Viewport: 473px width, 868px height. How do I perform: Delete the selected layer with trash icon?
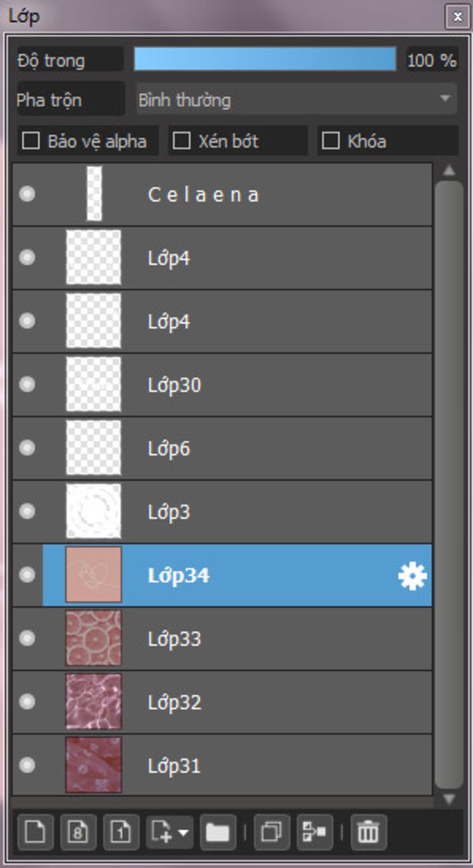[x=368, y=832]
